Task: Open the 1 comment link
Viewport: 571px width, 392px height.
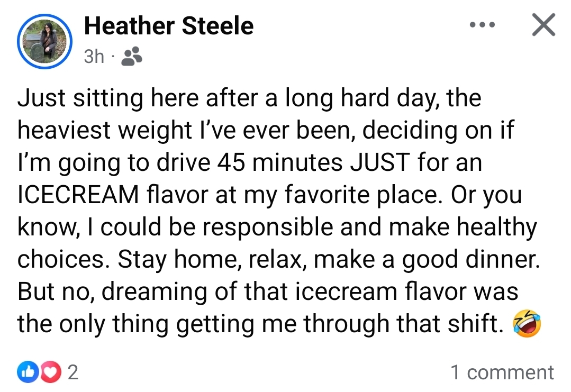Action: 502,372
